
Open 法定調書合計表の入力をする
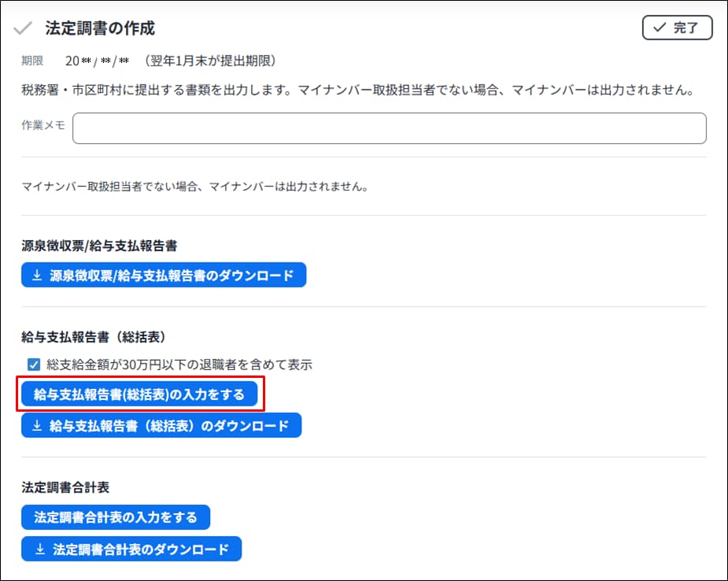click(x=116, y=517)
